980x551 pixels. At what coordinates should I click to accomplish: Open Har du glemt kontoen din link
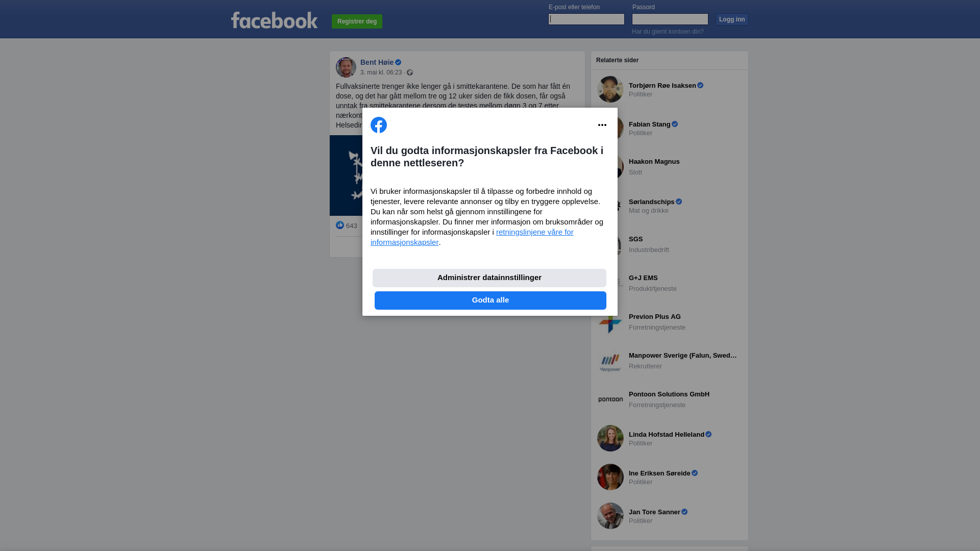668,32
